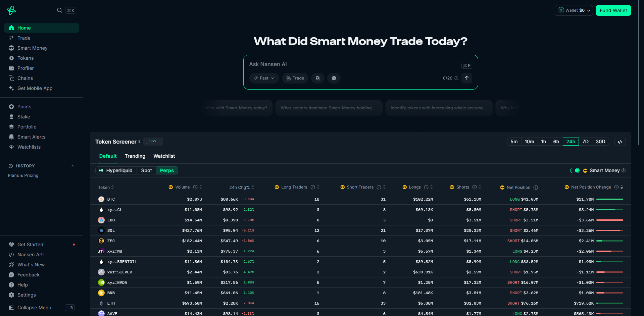This screenshot has width=644, height=316.
Task: Choose the 'What sectors dominate Smart Money' suggestion
Action: coord(329,108)
